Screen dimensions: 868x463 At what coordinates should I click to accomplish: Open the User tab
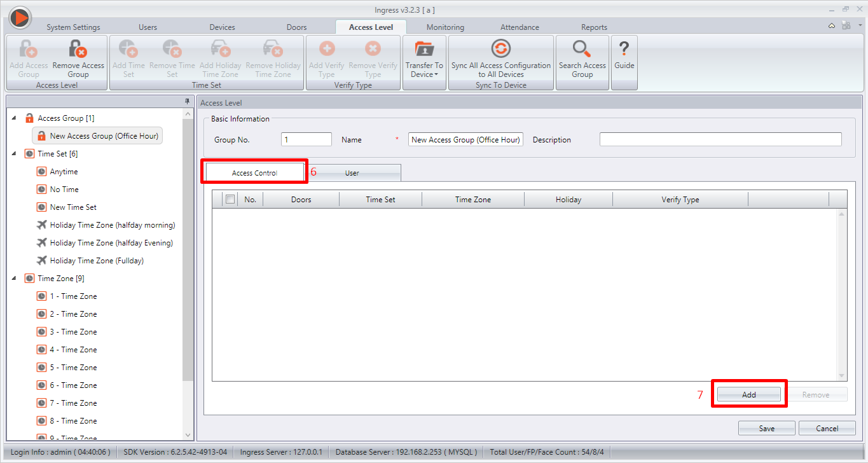click(x=352, y=173)
